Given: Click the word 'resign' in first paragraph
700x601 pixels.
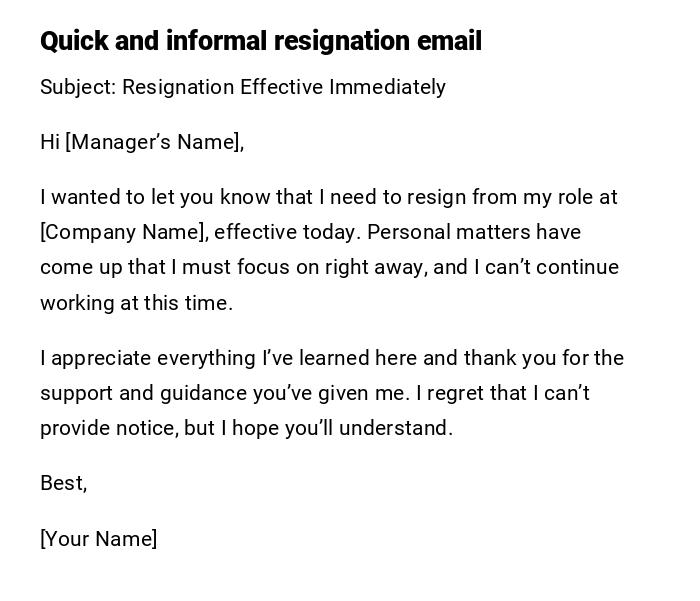Looking at the screenshot, I should tap(441, 197).
